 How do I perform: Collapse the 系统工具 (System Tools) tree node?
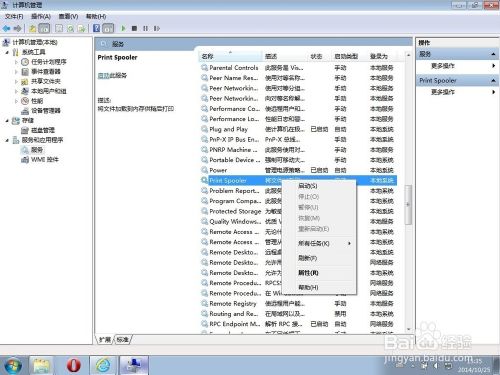7,52
